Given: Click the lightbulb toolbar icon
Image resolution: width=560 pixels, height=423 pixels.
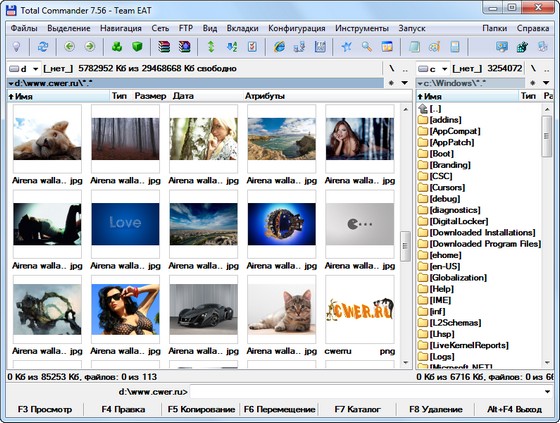Looking at the screenshot, I should 16,47.
